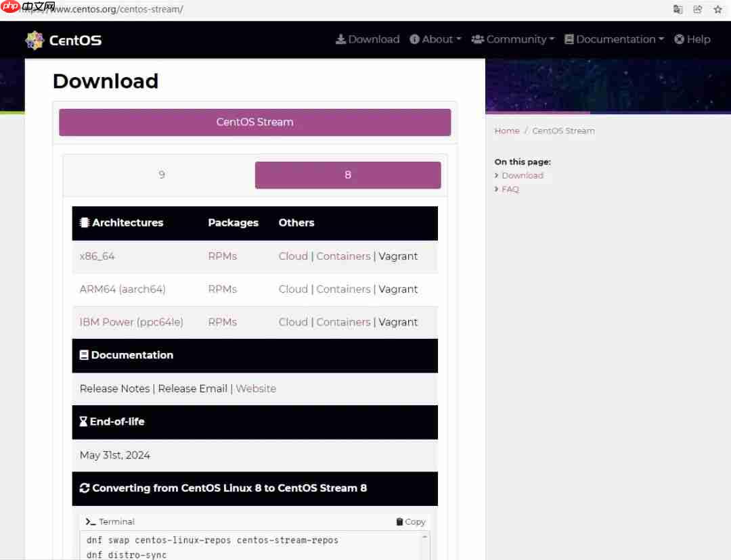
Task: Click the bookmark star in the browser toolbar
Action: click(717, 9)
